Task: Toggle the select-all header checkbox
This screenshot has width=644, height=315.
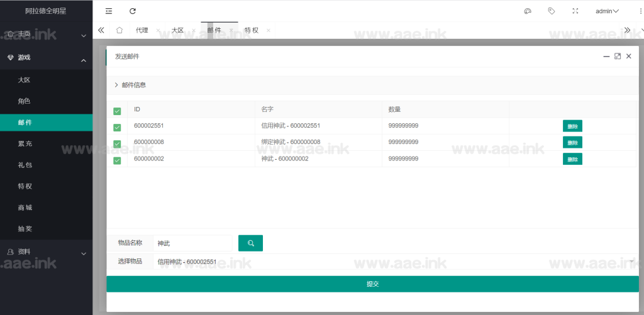Action: coord(117,111)
